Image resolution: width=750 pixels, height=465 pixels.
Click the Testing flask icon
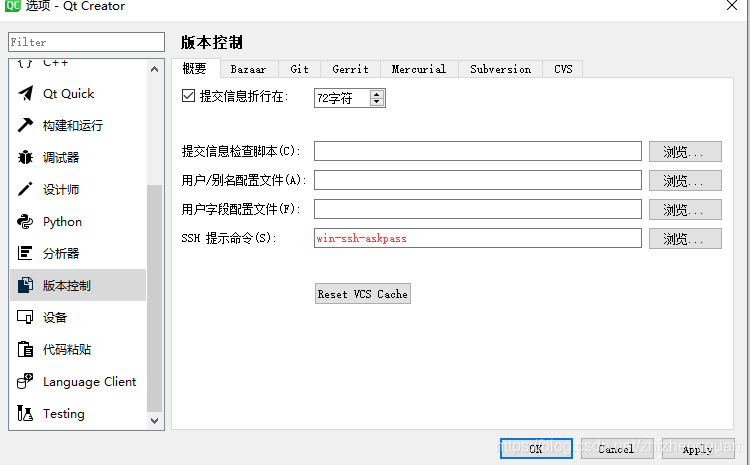click(25, 413)
